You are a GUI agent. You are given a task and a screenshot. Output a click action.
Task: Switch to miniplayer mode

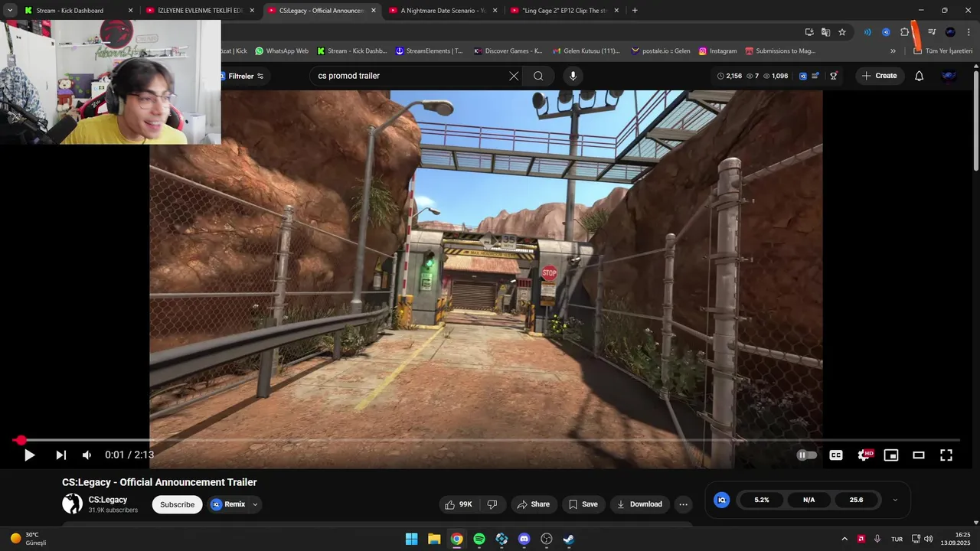tap(891, 455)
